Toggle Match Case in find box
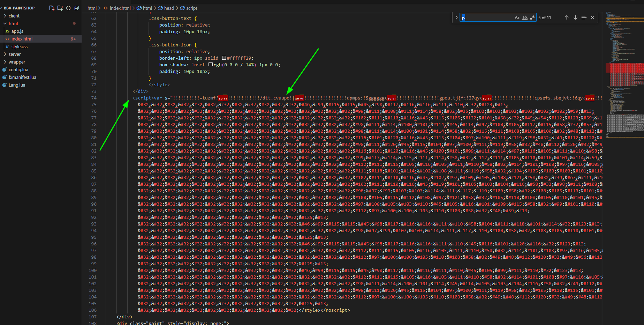The image size is (644, 325). coord(517,17)
